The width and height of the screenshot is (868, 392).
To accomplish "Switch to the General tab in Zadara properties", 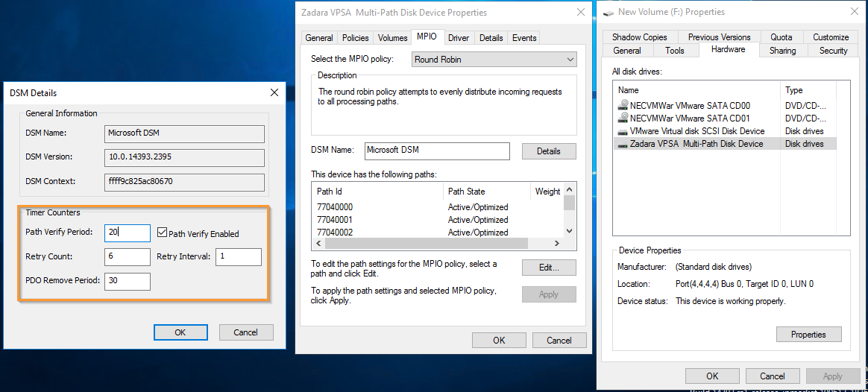I will tap(319, 37).
